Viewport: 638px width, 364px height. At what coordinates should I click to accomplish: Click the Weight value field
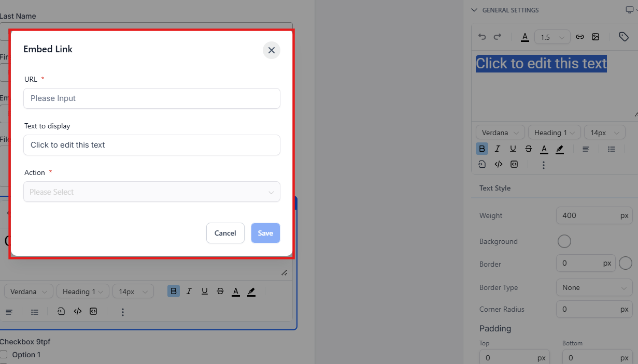point(594,215)
